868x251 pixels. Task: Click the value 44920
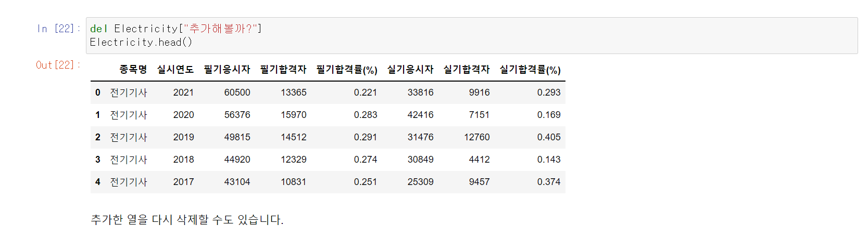[237, 160]
